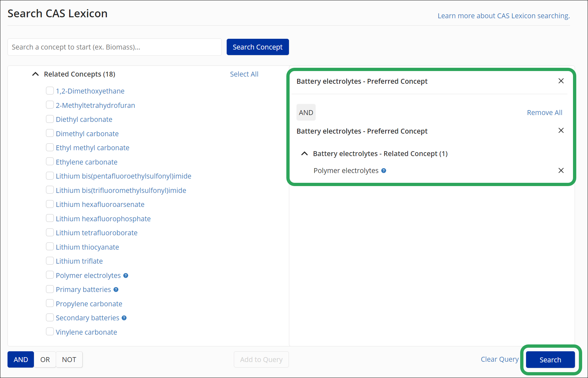
Task: Open the Polymer electrolytes concept link
Action: coord(88,275)
